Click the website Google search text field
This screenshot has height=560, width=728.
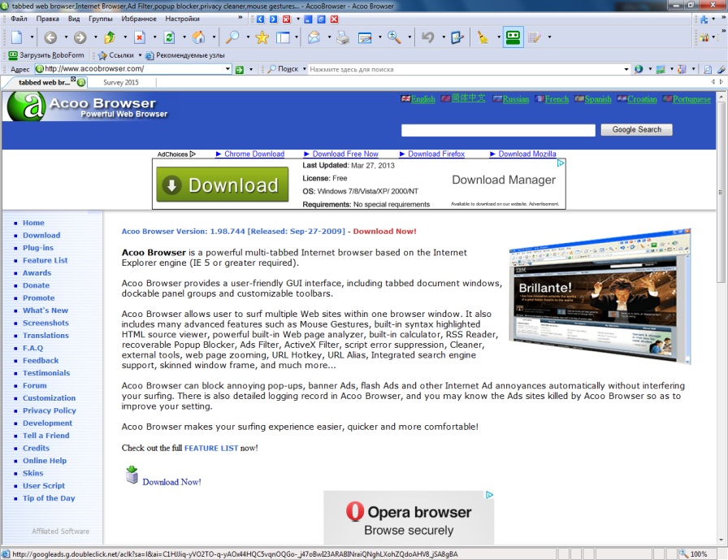pyautogui.click(x=498, y=130)
